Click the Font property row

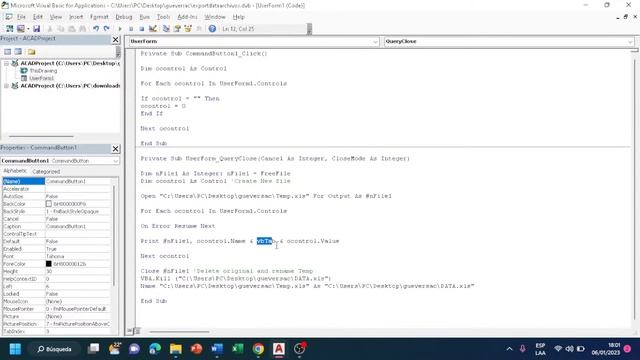point(56,256)
